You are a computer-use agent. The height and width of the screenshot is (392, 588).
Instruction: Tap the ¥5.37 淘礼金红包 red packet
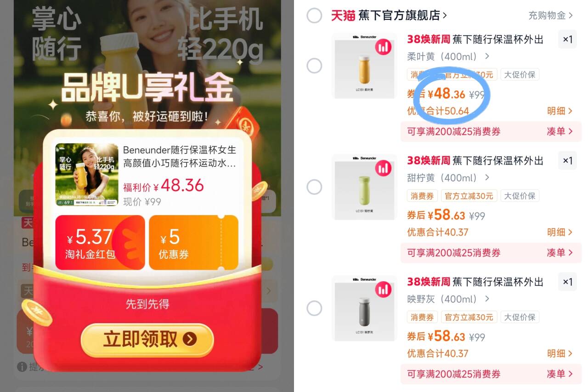[100, 243]
